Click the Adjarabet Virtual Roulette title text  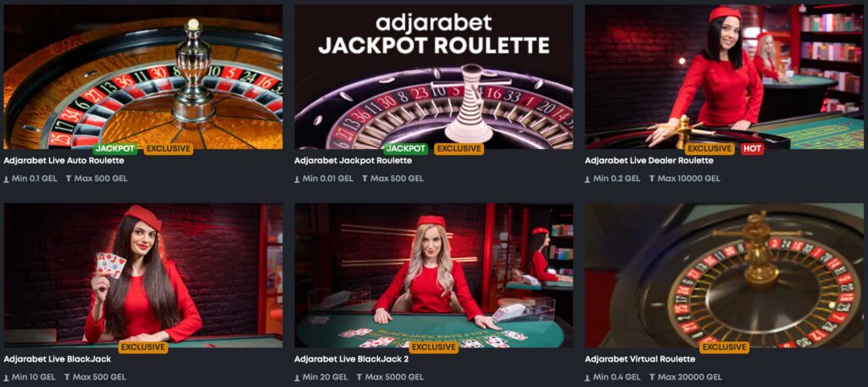(640, 359)
